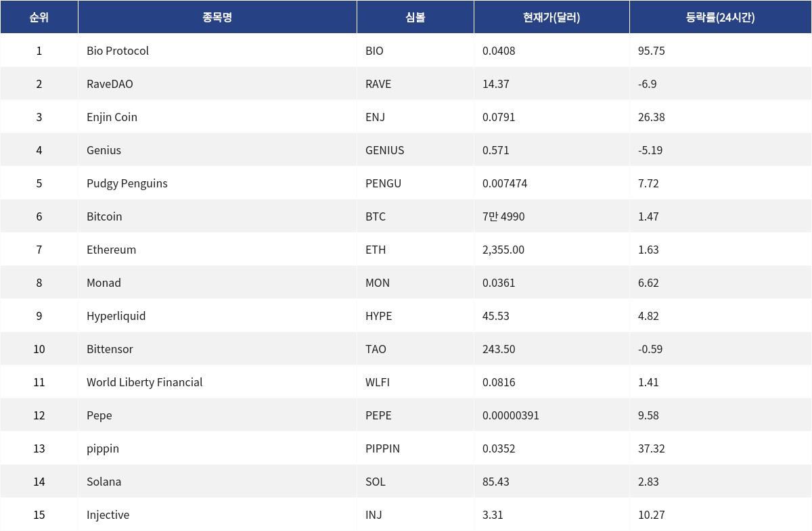This screenshot has height=531, width=812.
Task: Click the PEPE symbol cell
Action: (x=378, y=415)
